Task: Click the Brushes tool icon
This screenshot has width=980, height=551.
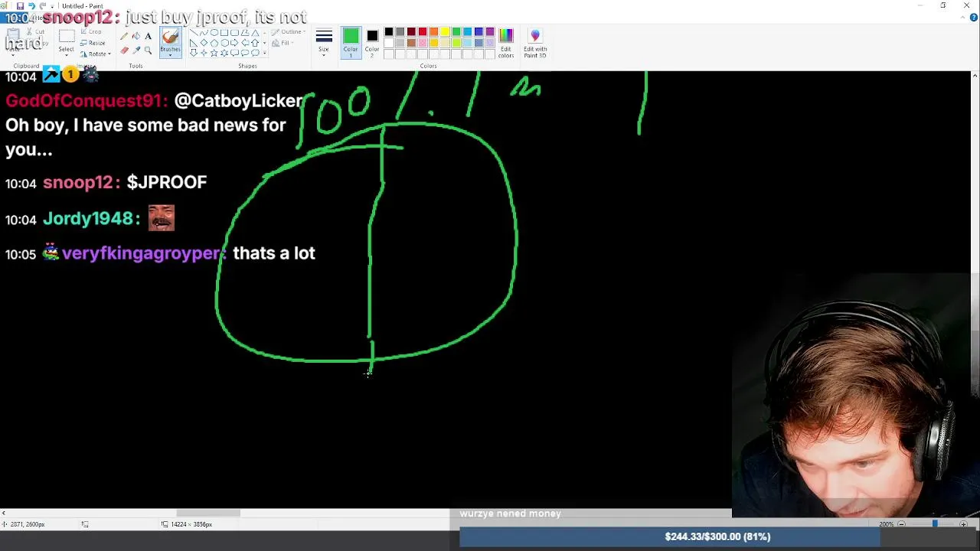Action: point(170,37)
